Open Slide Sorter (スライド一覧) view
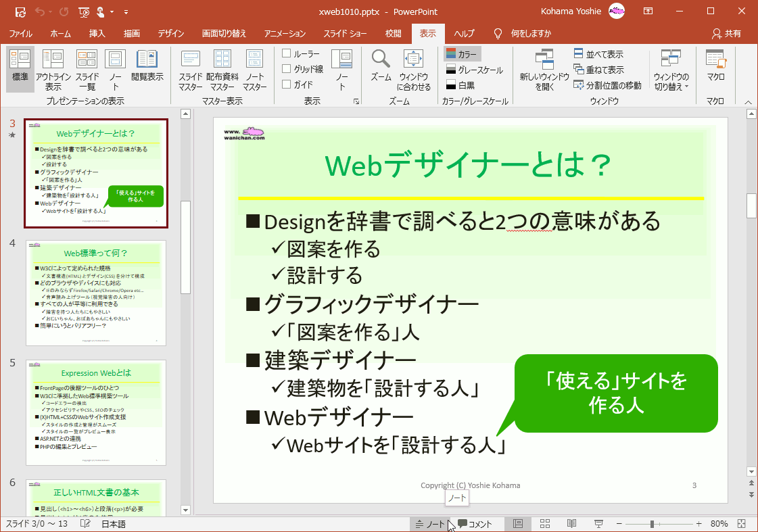 click(87, 70)
